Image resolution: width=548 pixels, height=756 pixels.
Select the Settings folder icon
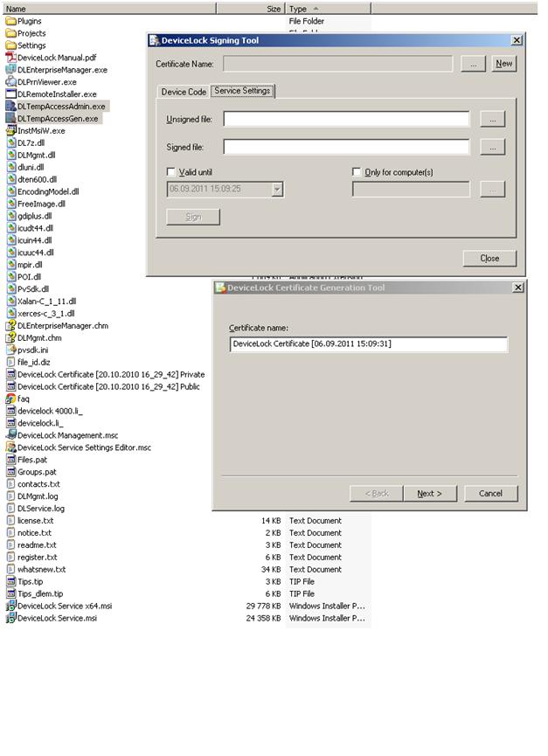[x=10, y=45]
